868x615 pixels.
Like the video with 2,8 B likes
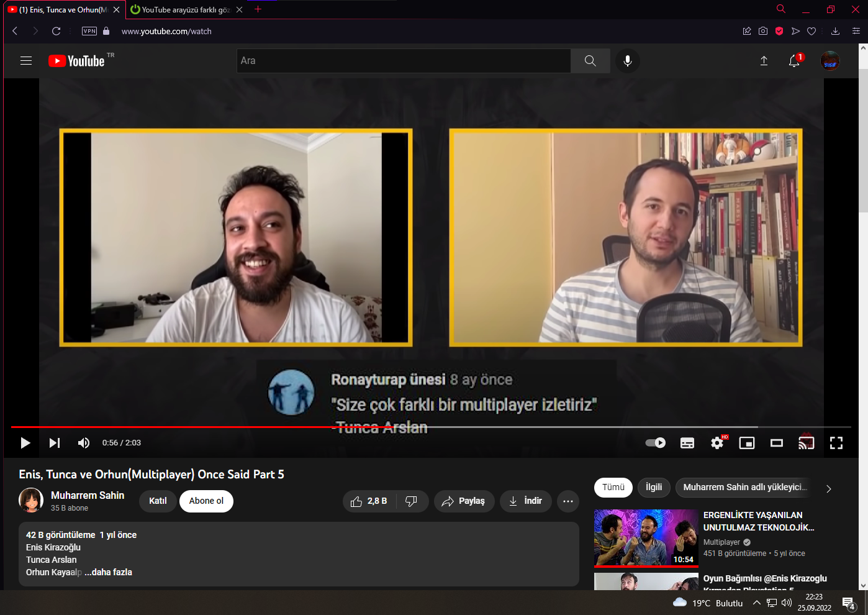pyautogui.click(x=369, y=501)
